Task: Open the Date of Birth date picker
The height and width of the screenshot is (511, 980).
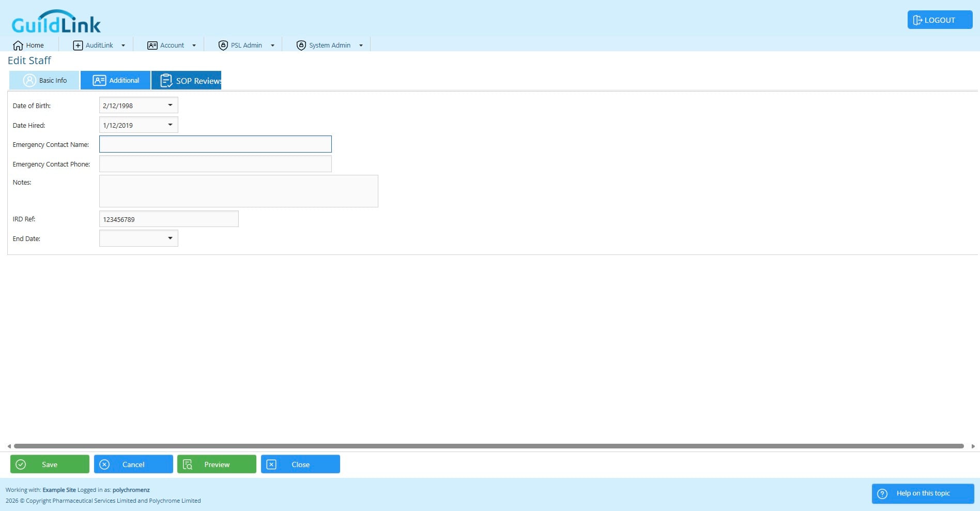Action: [170, 105]
